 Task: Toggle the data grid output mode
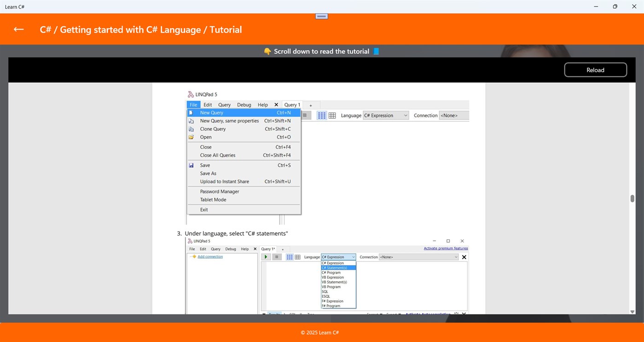pos(332,116)
